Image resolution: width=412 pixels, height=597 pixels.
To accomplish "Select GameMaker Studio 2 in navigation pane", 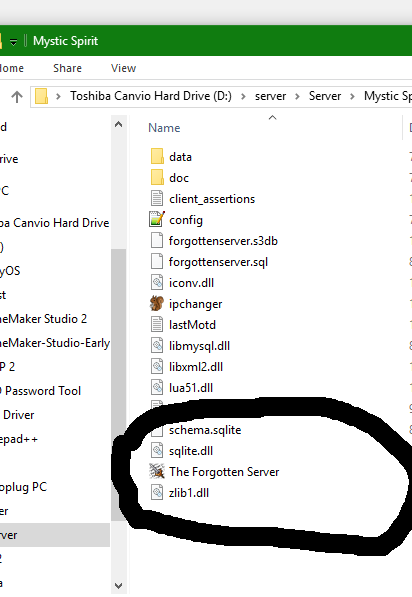I will coord(43,318).
